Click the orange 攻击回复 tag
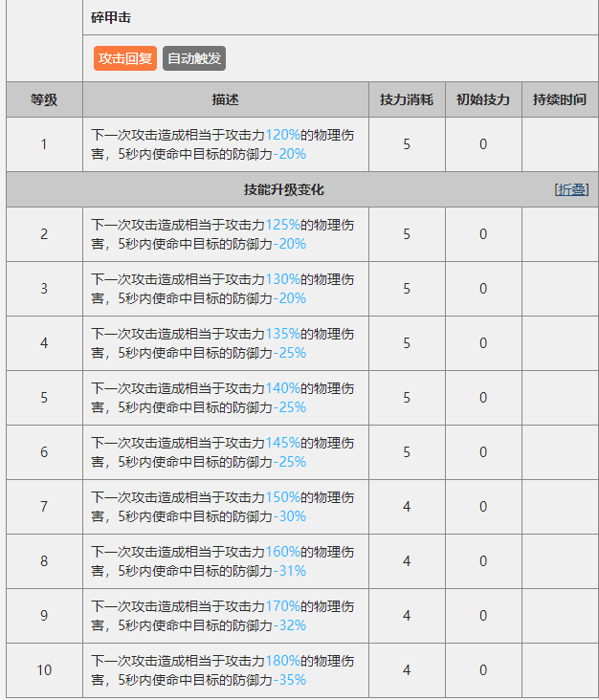The image size is (599, 700). (x=125, y=58)
